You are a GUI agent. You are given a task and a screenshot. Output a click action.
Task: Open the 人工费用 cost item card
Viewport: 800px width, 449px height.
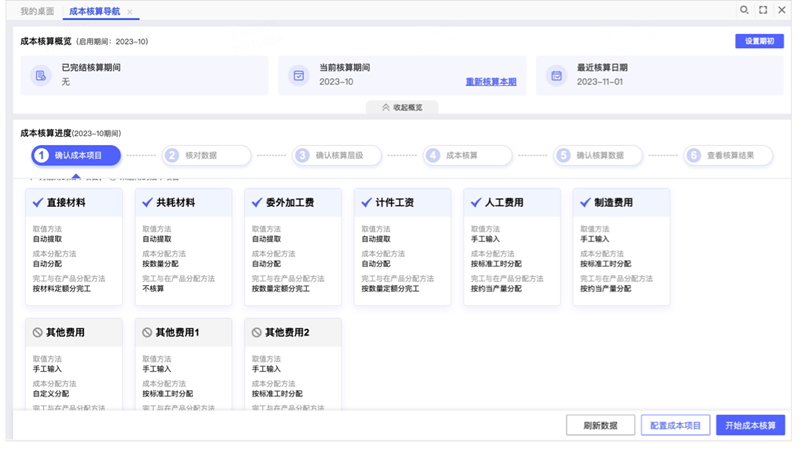click(511, 246)
